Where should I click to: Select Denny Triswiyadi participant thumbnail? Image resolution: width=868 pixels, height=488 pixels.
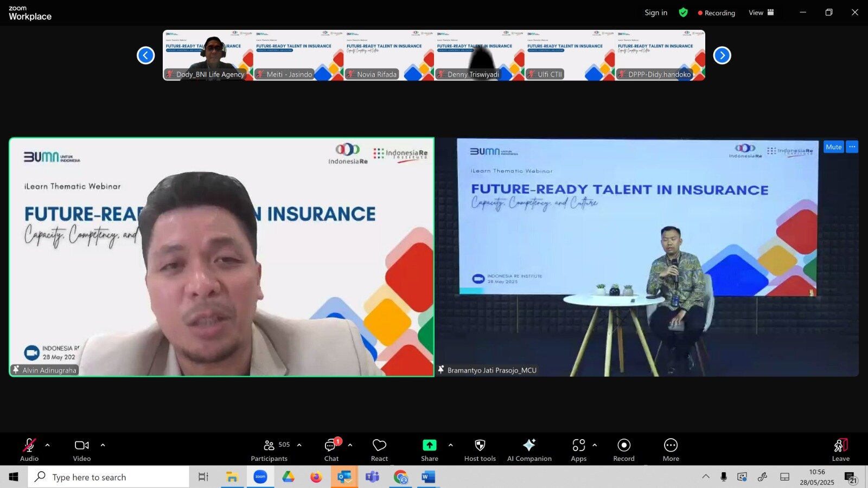tap(480, 55)
